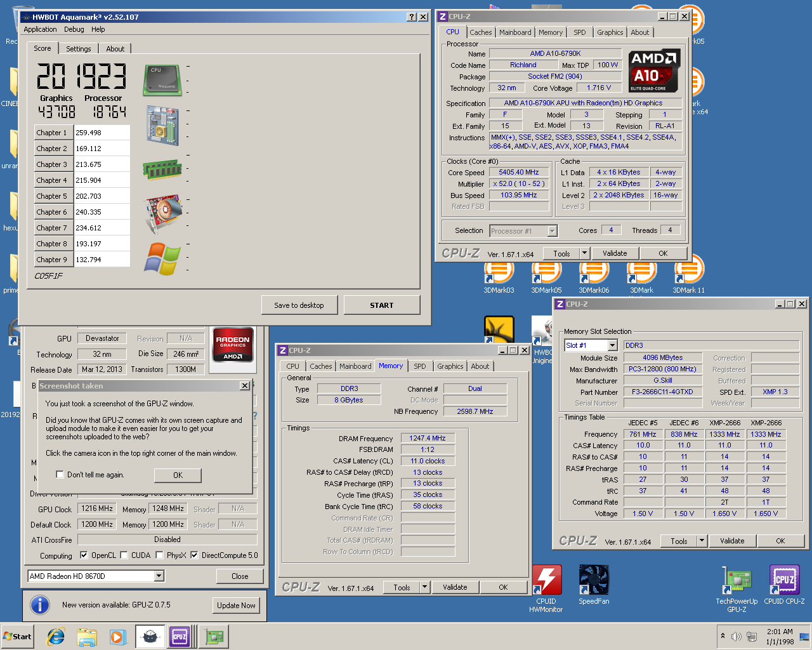
Task: Switch to the Settings tab in Aquamark
Action: coord(79,49)
